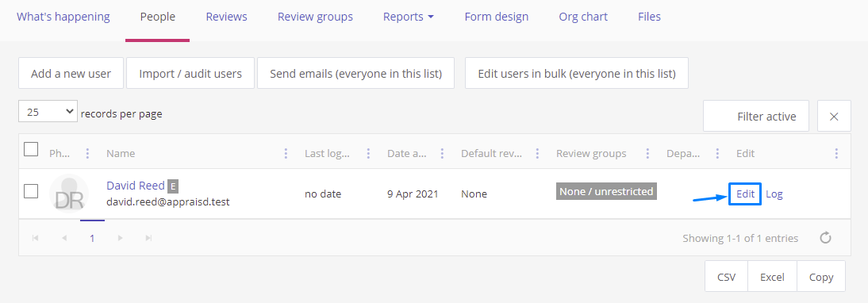Tick the select-all header checkbox

click(31, 149)
